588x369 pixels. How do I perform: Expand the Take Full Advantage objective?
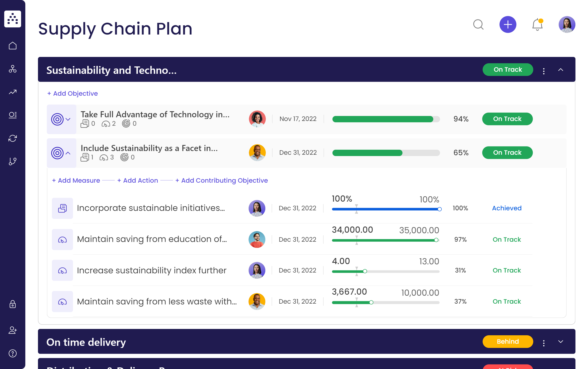pos(68,119)
